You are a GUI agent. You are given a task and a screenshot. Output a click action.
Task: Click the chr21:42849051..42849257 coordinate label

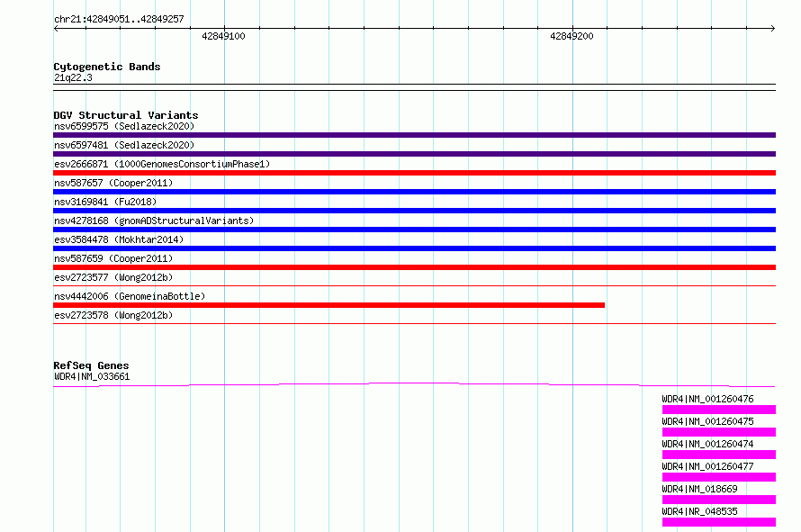click(x=119, y=20)
